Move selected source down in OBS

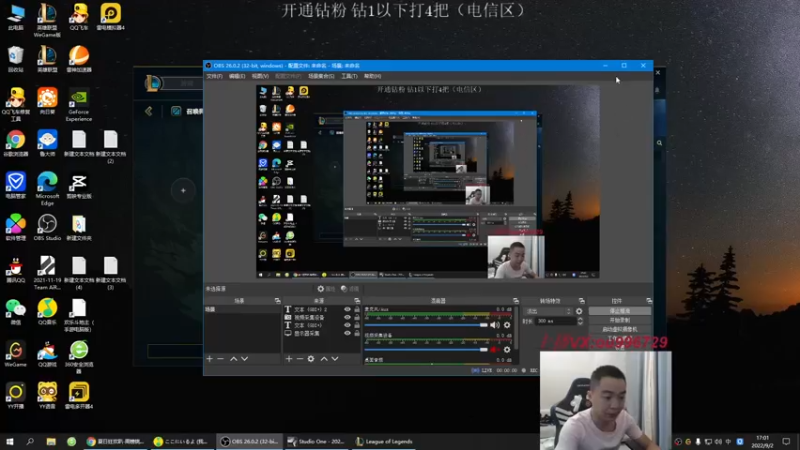[335, 359]
